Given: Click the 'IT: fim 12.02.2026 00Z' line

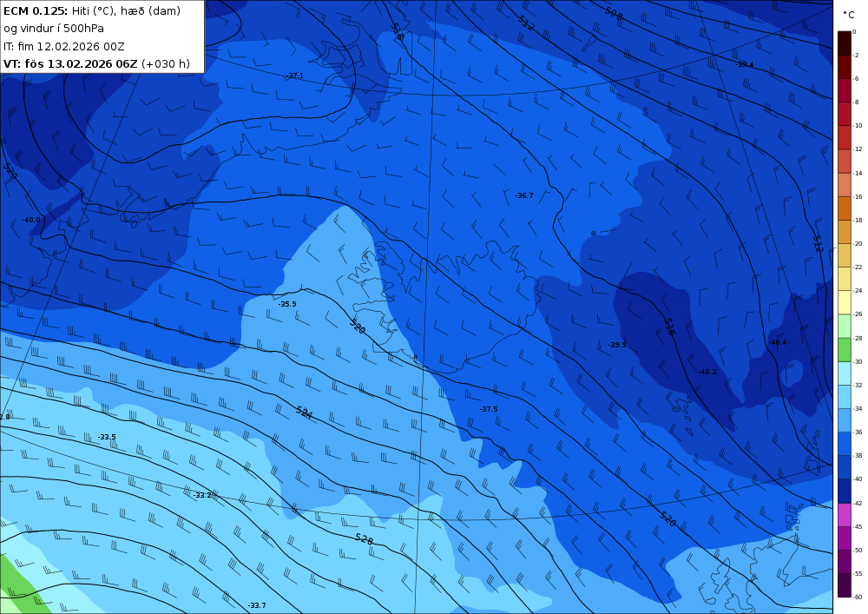Looking at the screenshot, I should coord(63,46).
